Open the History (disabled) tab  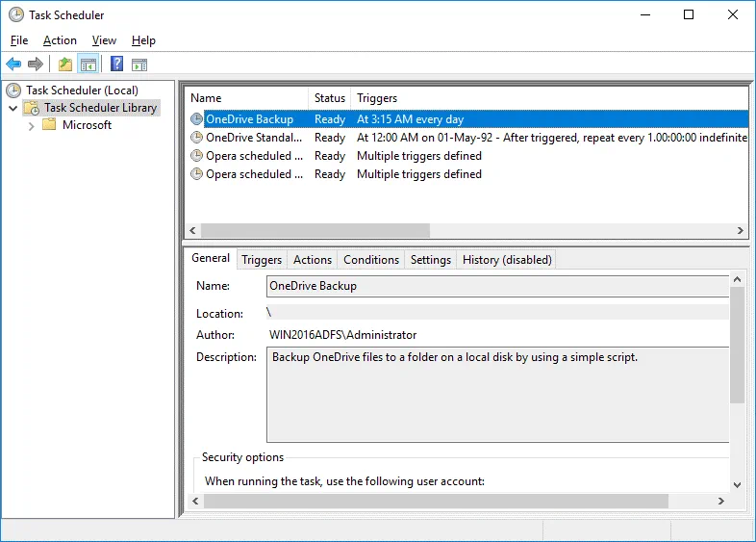507,260
